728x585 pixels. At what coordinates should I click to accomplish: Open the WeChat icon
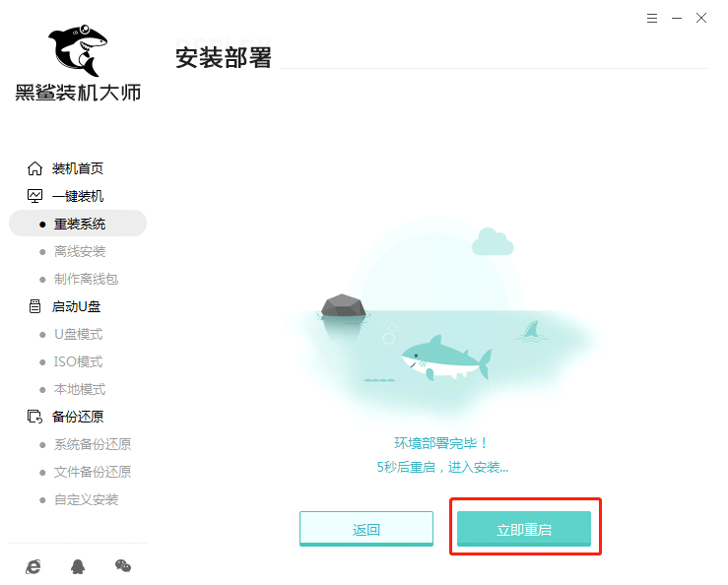123,566
